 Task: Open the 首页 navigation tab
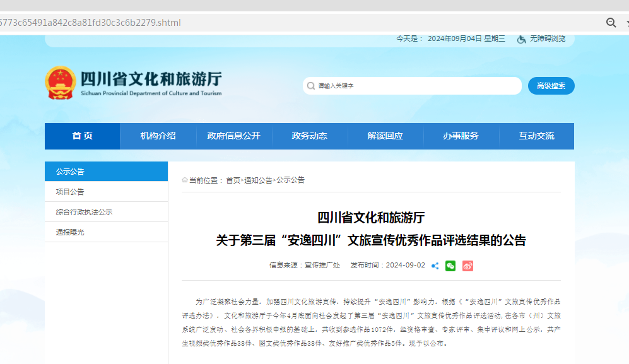pos(82,136)
